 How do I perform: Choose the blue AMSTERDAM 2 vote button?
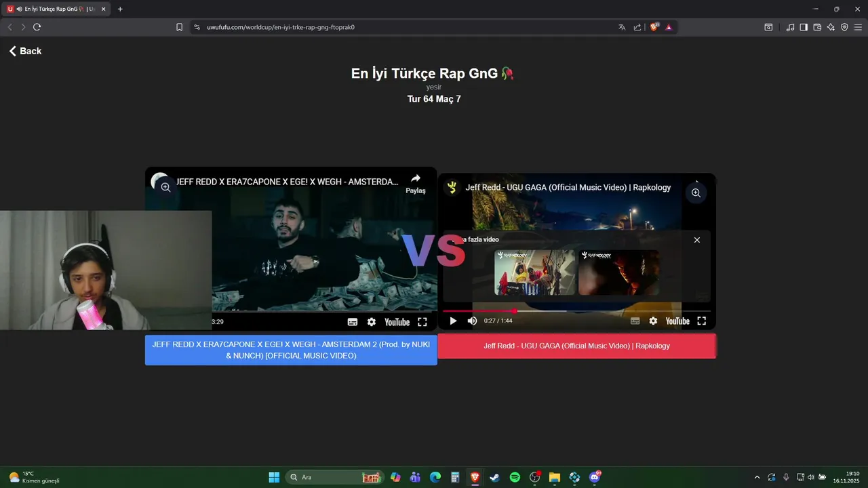(291, 350)
